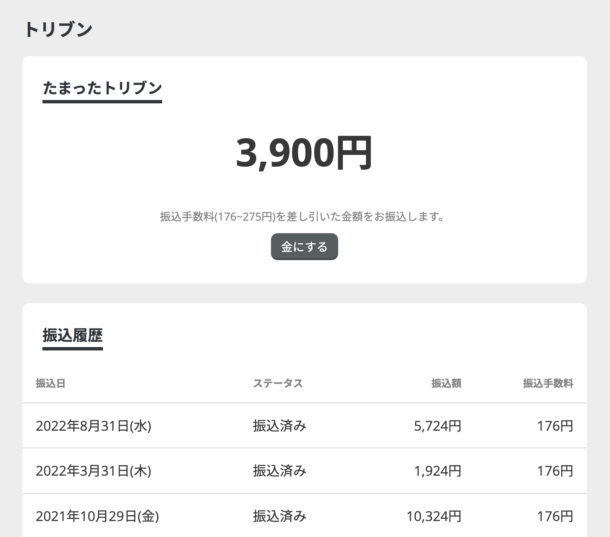Click 振込済み status for October 2021 row

pos(279,516)
